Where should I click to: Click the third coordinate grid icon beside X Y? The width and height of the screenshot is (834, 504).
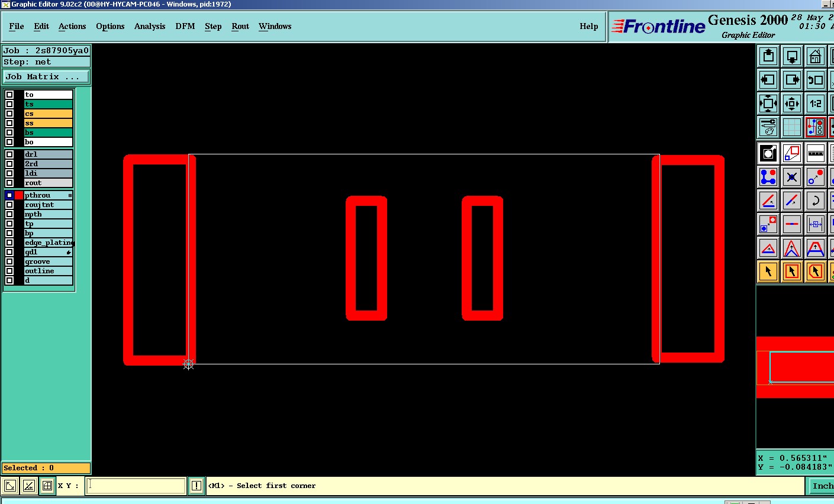point(47,486)
